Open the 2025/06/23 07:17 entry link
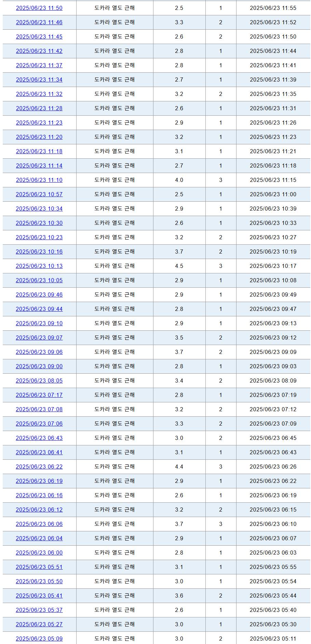The height and width of the screenshot is (644, 311). coord(39,395)
